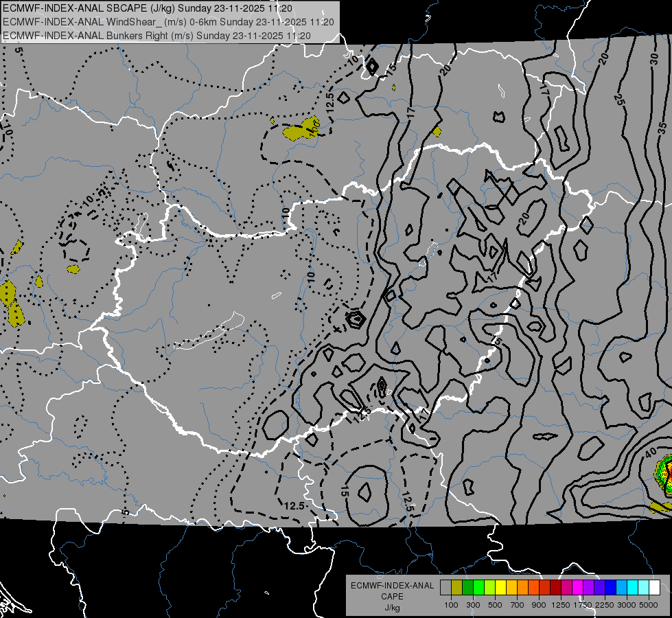Select the pure blue legend swatch
This screenshot has height=618, width=672.
point(610,588)
